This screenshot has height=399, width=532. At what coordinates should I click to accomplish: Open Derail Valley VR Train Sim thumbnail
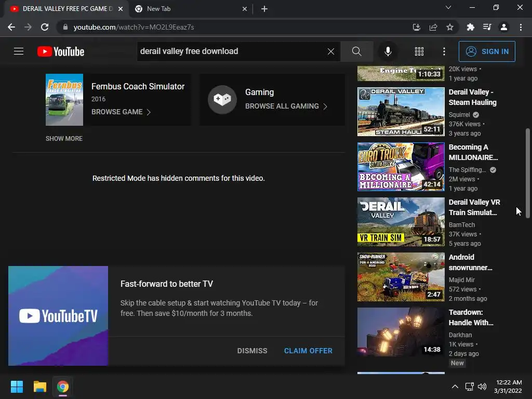(x=401, y=221)
